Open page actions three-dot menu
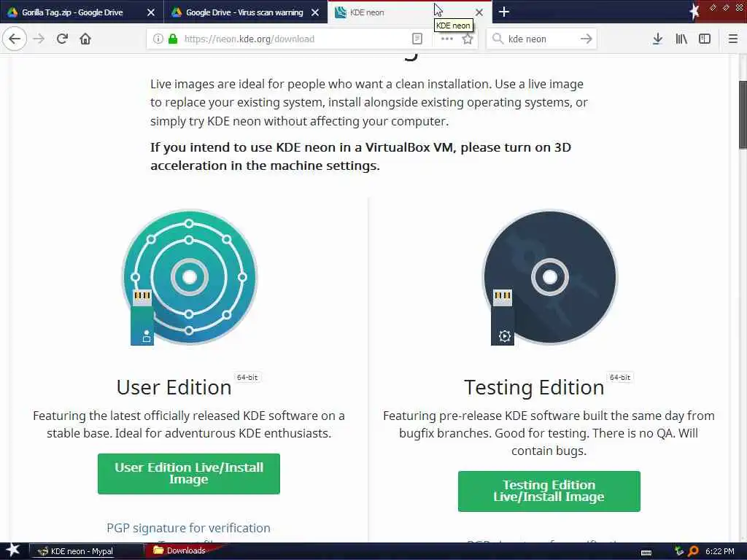Viewport: 747px width, 560px height. [x=447, y=39]
